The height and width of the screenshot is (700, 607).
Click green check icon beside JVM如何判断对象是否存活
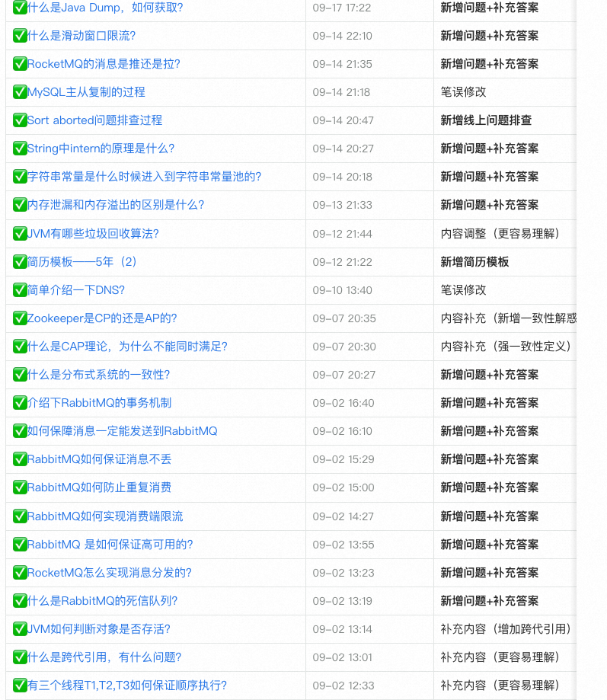(x=20, y=628)
